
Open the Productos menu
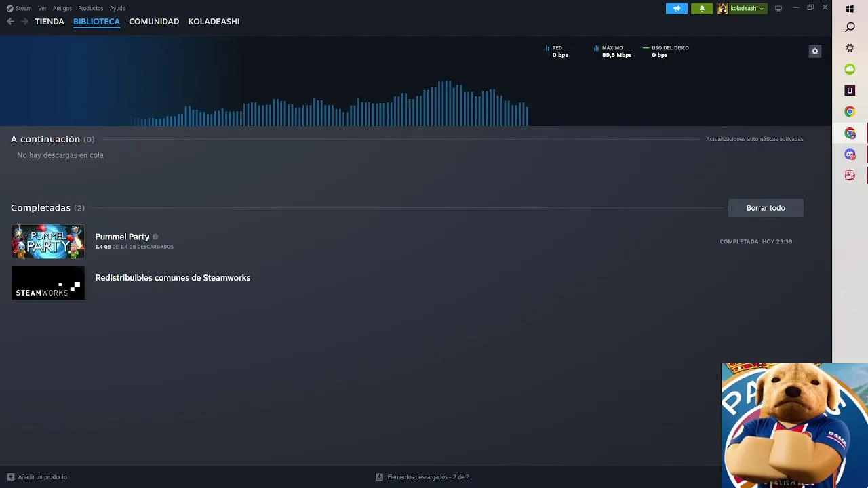pos(90,8)
